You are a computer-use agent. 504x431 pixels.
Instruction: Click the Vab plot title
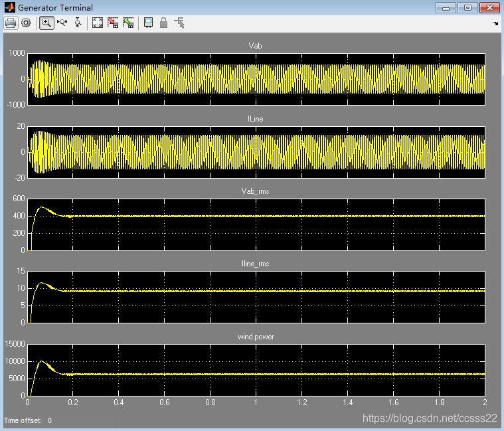pyautogui.click(x=255, y=46)
